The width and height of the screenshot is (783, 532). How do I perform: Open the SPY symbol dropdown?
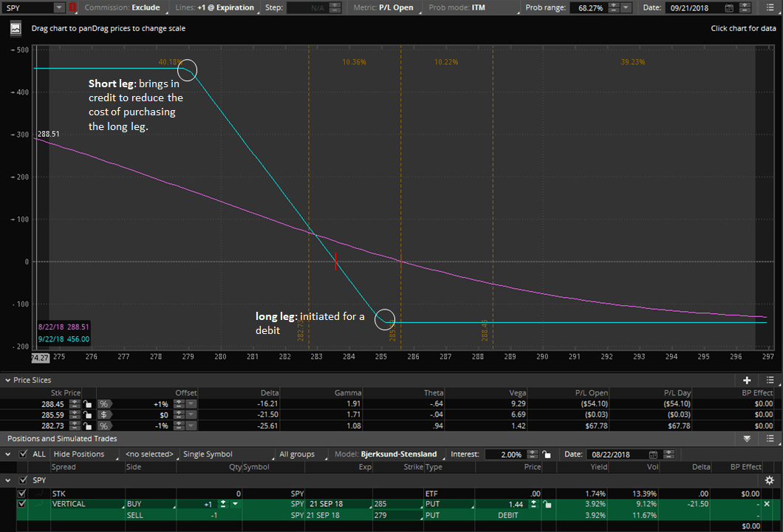tap(59, 8)
